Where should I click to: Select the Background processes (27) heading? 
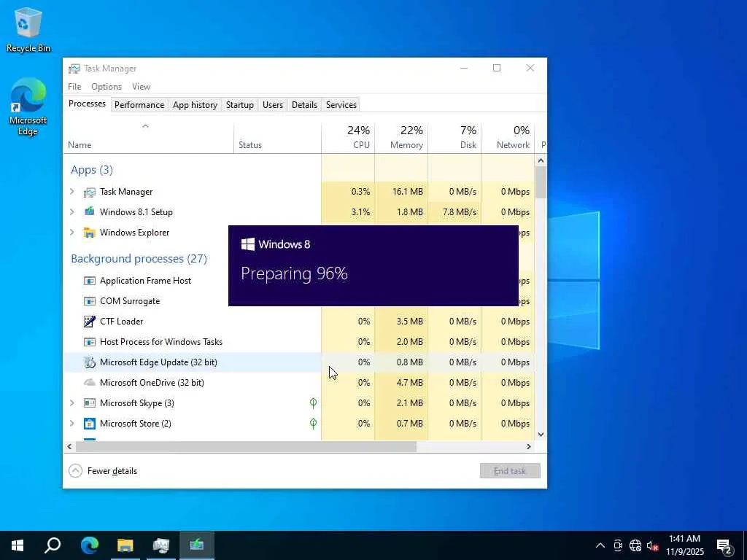[139, 259]
